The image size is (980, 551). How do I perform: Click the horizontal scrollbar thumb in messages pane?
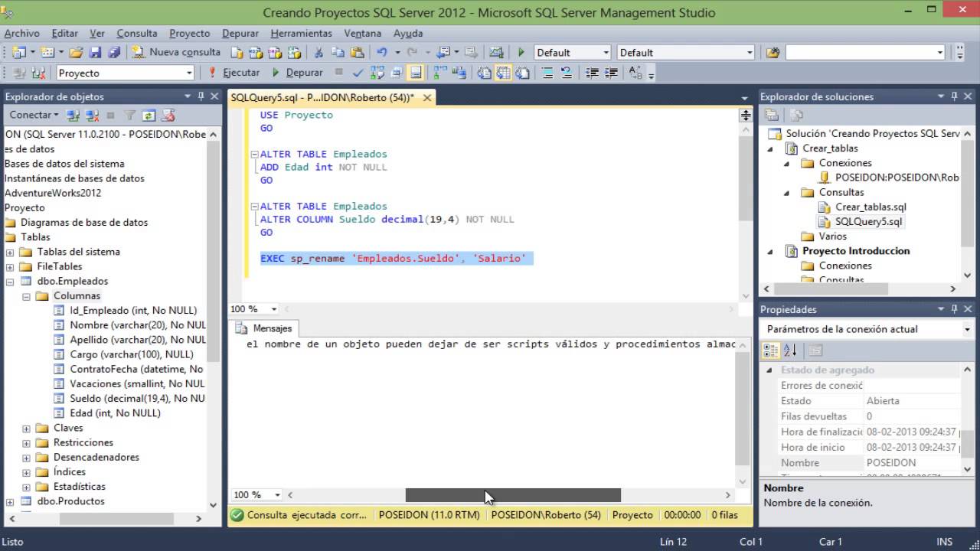[x=513, y=495]
